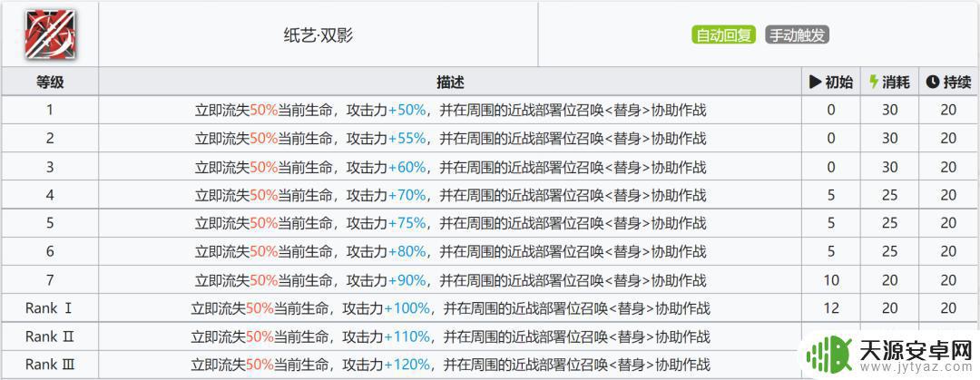Click the 持续 header label
Image resolution: width=980 pixels, height=380 pixels.
(957, 82)
